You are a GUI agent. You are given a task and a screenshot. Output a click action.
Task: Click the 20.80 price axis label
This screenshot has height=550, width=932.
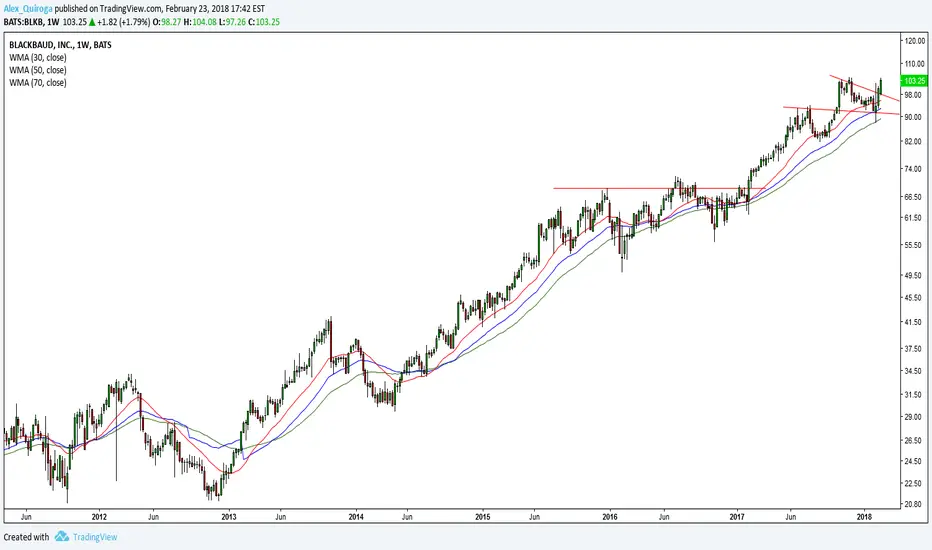coord(914,504)
